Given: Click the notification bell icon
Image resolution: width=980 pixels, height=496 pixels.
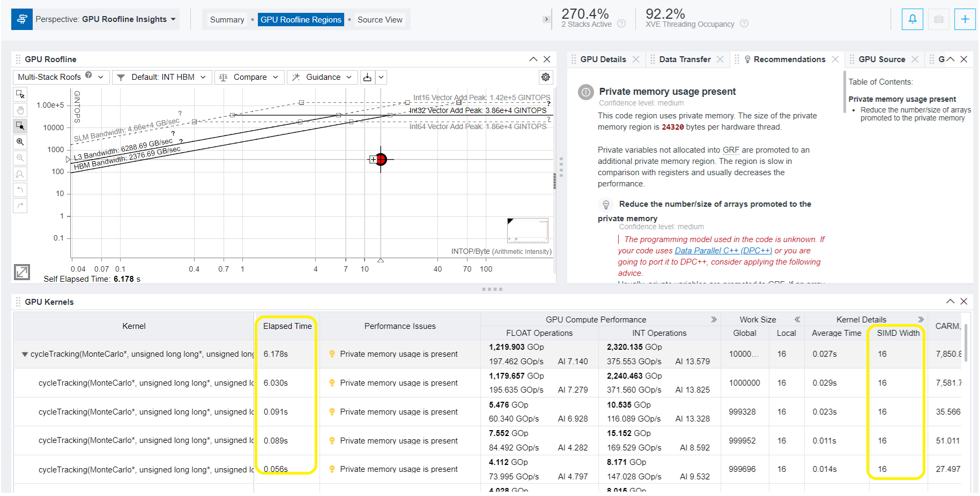Looking at the screenshot, I should pos(912,19).
